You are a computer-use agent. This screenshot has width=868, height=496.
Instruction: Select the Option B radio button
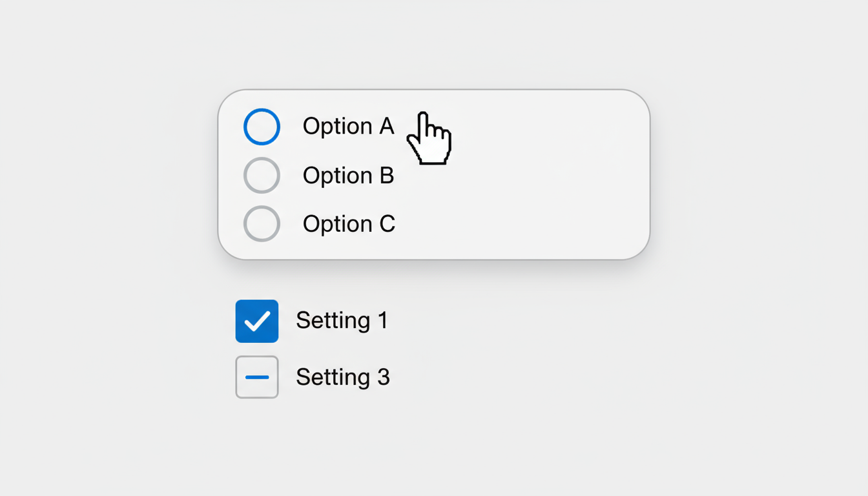[262, 175]
